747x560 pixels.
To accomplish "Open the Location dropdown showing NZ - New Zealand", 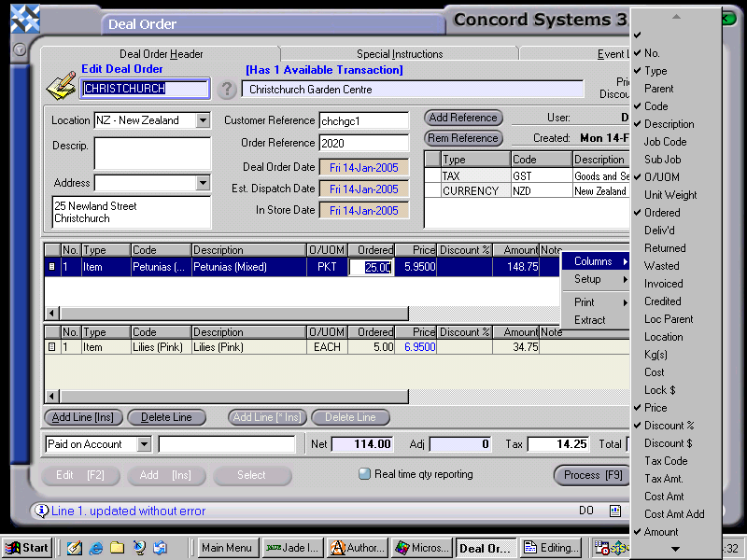I will click(204, 119).
